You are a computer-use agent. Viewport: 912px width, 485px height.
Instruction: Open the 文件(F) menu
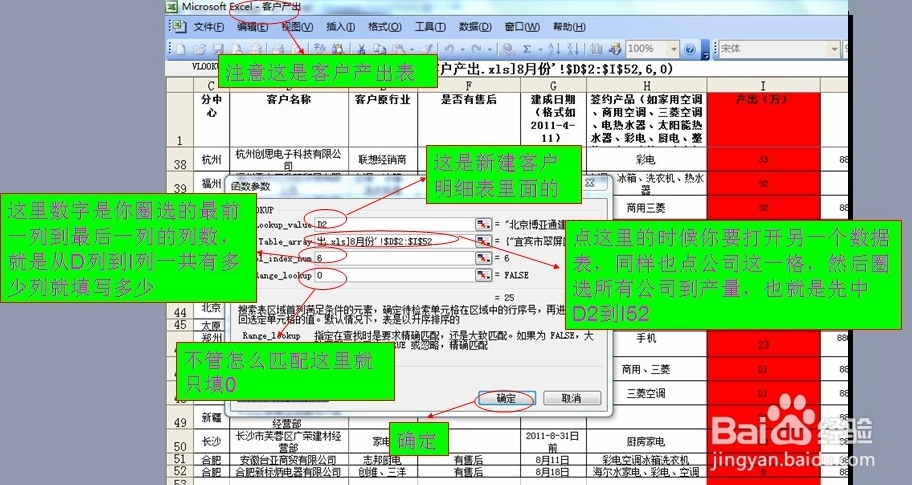(208, 27)
